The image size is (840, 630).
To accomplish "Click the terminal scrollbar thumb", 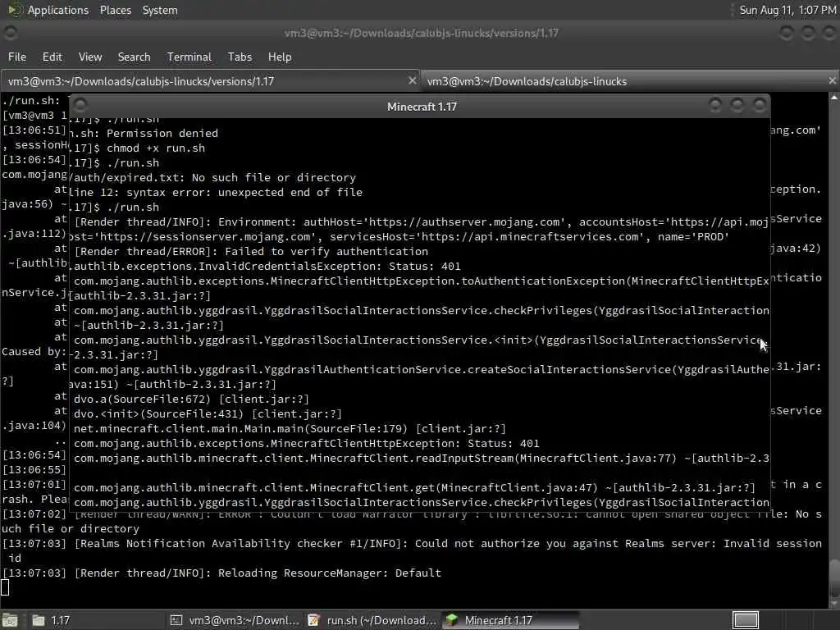I will 834,577.
